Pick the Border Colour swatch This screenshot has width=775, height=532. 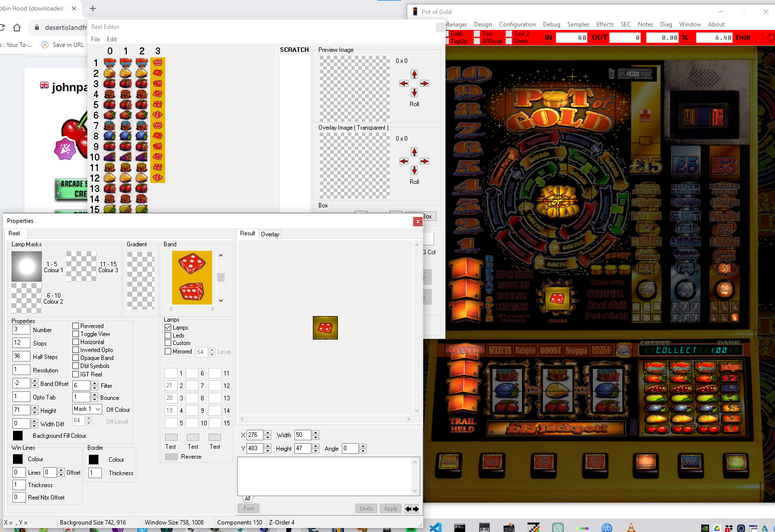[94, 459]
